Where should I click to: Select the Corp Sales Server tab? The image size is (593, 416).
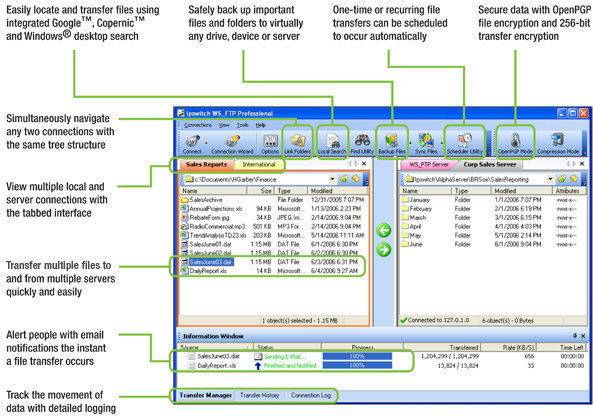[x=490, y=165]
